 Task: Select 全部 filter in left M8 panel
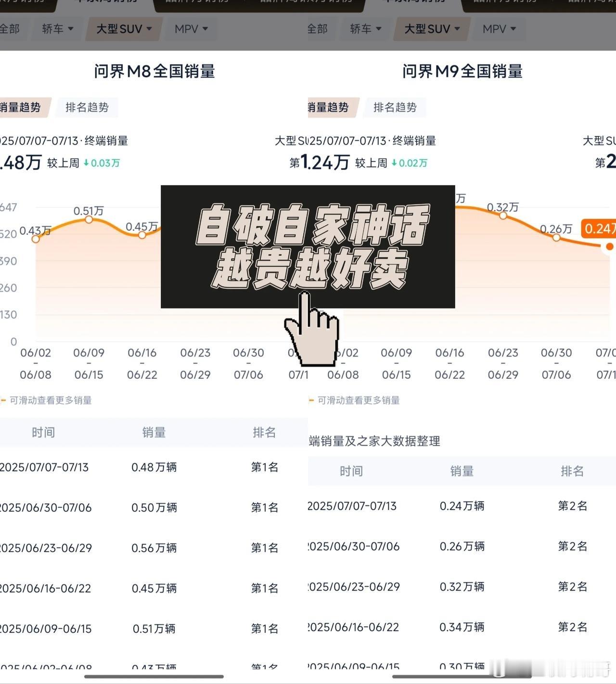click(x=10, y=29)
